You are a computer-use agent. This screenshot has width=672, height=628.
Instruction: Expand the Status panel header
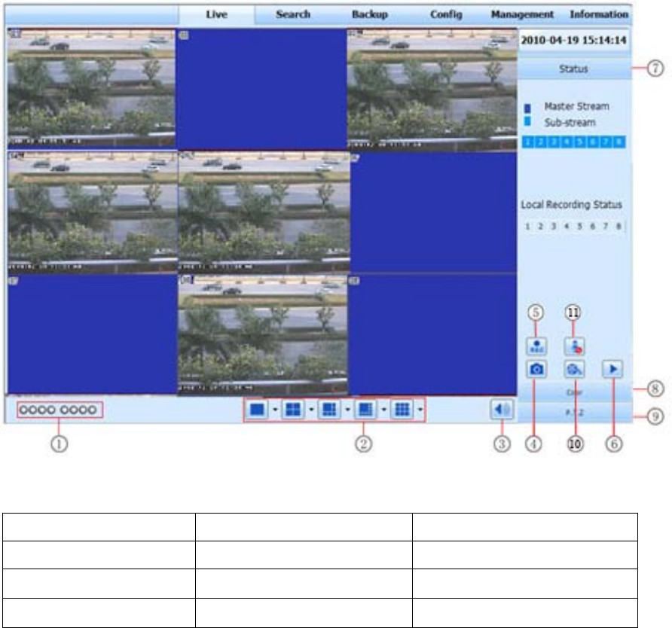[574, 69]
